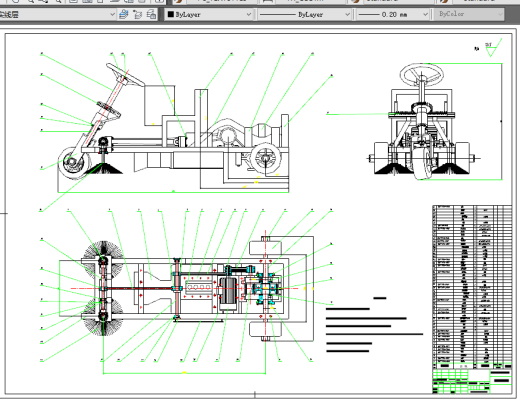Open the ByLayer linetype dropdown

coord(305,15)
